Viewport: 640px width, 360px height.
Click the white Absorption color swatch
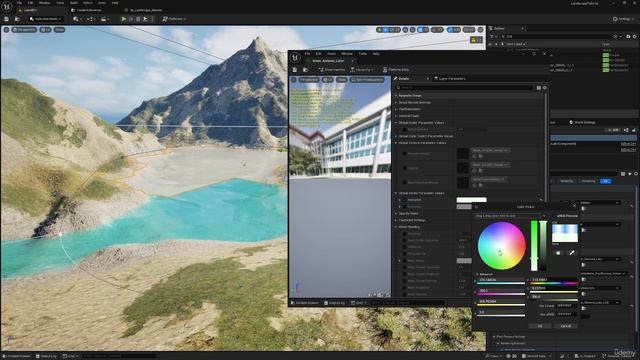click(471, 200)
